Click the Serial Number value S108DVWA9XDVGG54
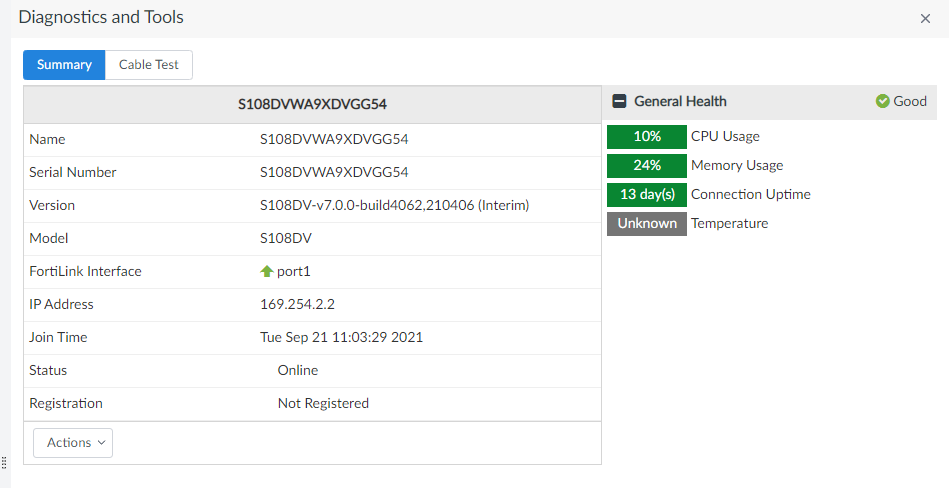The height and width of the screenshot is (488, 949). click(x=334, y=172)
